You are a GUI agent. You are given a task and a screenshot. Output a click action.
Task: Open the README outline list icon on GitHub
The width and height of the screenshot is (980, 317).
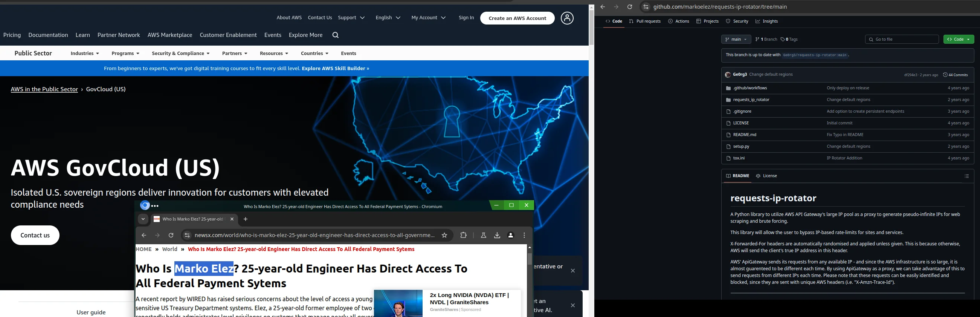[x=967, y=176]
